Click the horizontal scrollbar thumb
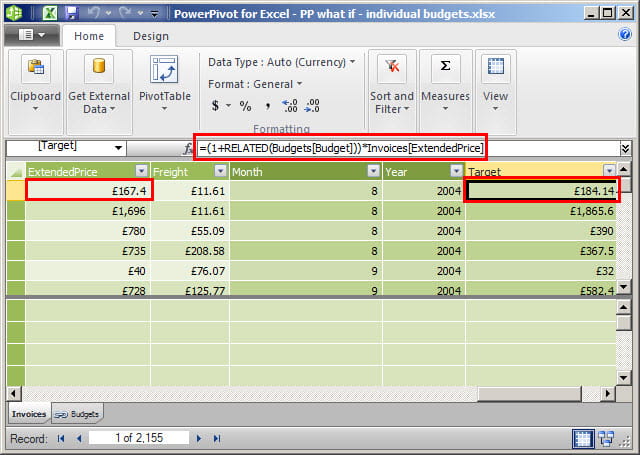 529,393
